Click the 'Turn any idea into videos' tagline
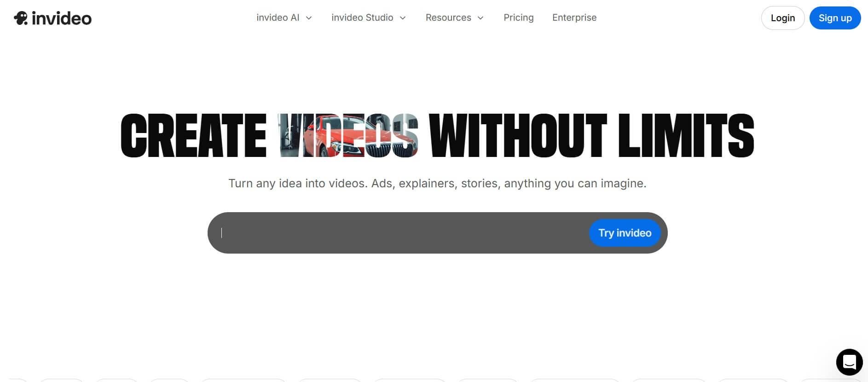 [x=437, y=183]
